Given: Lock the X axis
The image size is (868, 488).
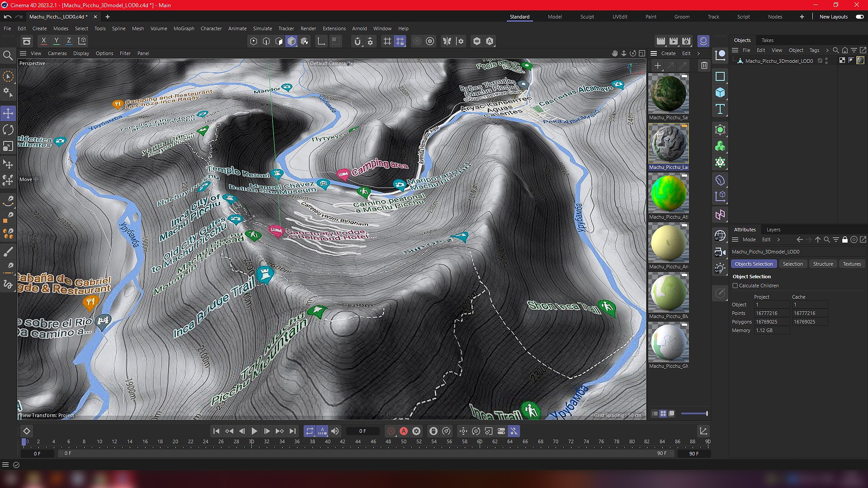Looking at the screenshot, I should 44,41.
